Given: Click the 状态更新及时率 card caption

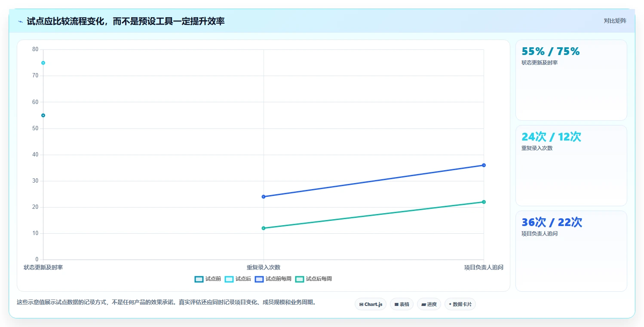Looking at the screenshot, I should 540,63.
